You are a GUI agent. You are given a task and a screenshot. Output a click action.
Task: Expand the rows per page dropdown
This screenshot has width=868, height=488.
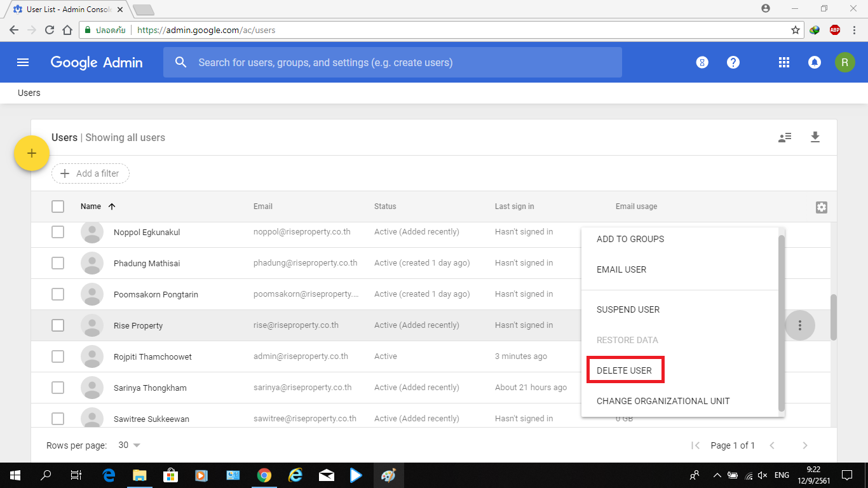[x=130, y=445]
